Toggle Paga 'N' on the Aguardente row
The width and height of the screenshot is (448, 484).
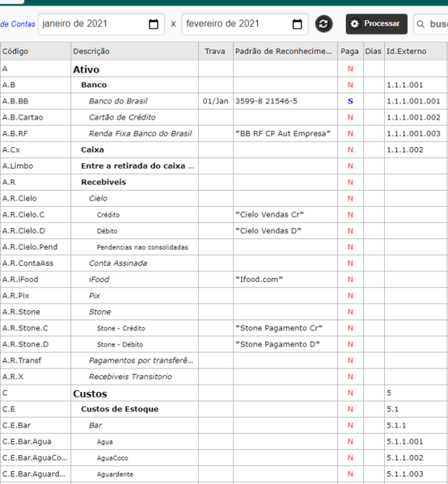[x=350, y=474]
